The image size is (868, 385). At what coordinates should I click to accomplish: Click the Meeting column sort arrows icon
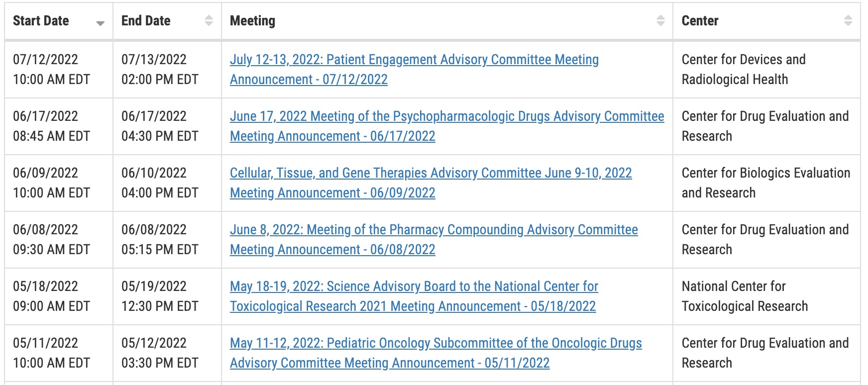coord(660,20)
